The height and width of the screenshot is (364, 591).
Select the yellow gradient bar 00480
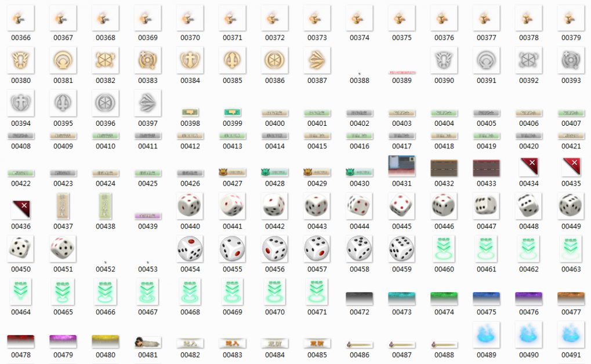106,341
